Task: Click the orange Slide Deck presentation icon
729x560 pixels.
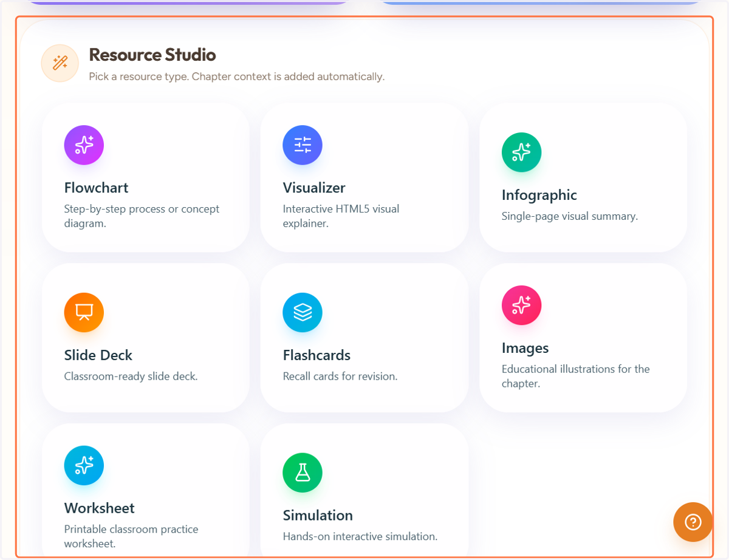Action: click(x=84, y=313)
